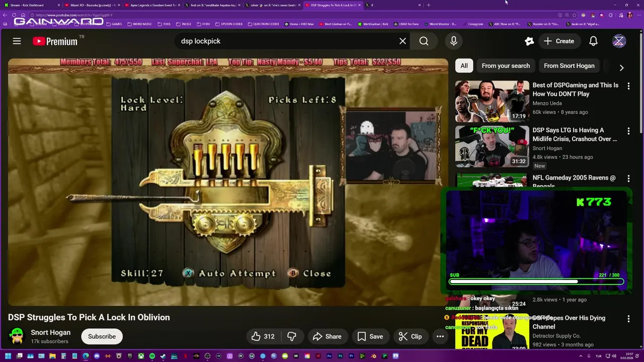Switch to Miami XO - Bazooka tab
Screen dimensions: 644x362
point(92,5)
